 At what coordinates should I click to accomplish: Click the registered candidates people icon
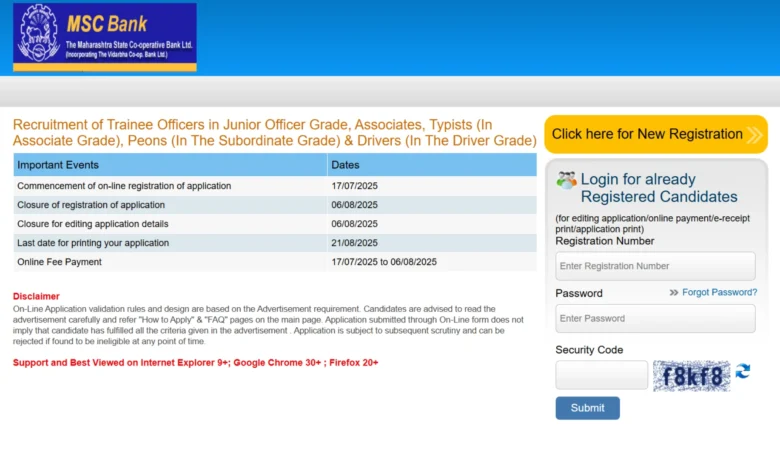coord(566,180)
